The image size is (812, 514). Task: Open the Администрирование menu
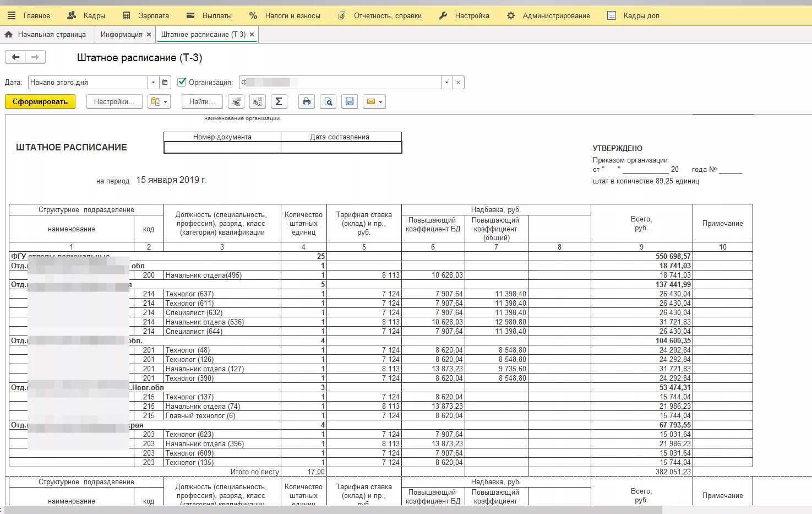click(548, 15)
